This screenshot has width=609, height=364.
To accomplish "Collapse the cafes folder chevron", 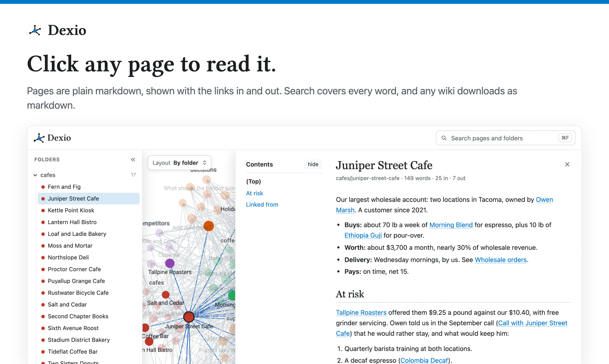I will coord(35,175).
